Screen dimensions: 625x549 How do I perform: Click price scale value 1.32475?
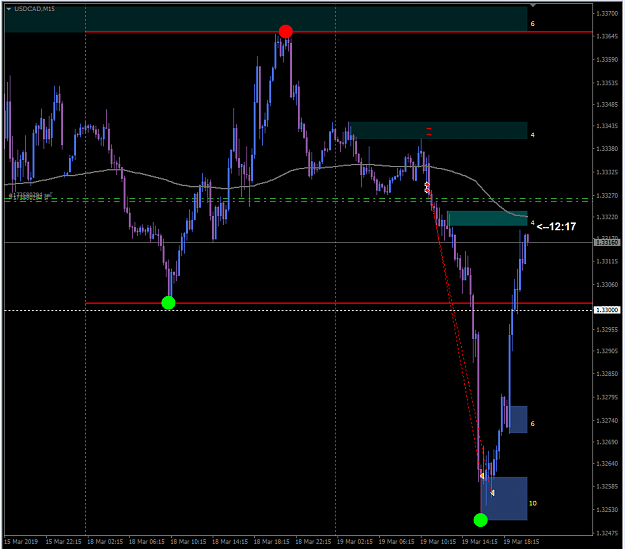(607, 533)
